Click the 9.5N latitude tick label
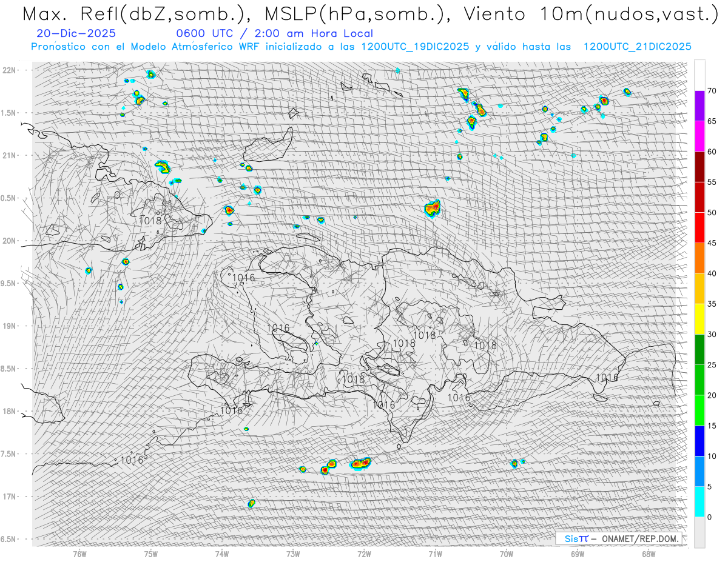Screen dimensions: 728x562 click(9, 283)
